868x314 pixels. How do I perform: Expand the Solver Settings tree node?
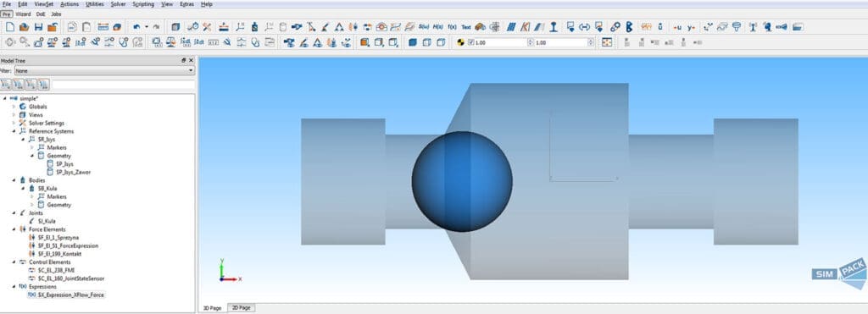coord(14,123)
